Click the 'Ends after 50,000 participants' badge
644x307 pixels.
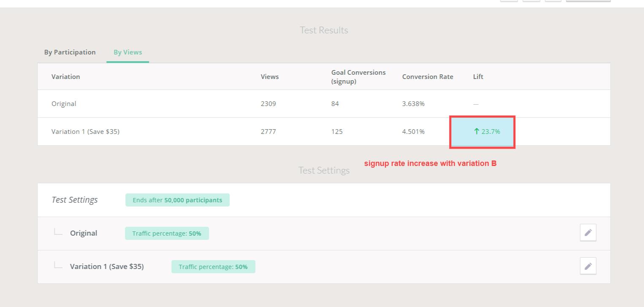click(x=177, y=200)
